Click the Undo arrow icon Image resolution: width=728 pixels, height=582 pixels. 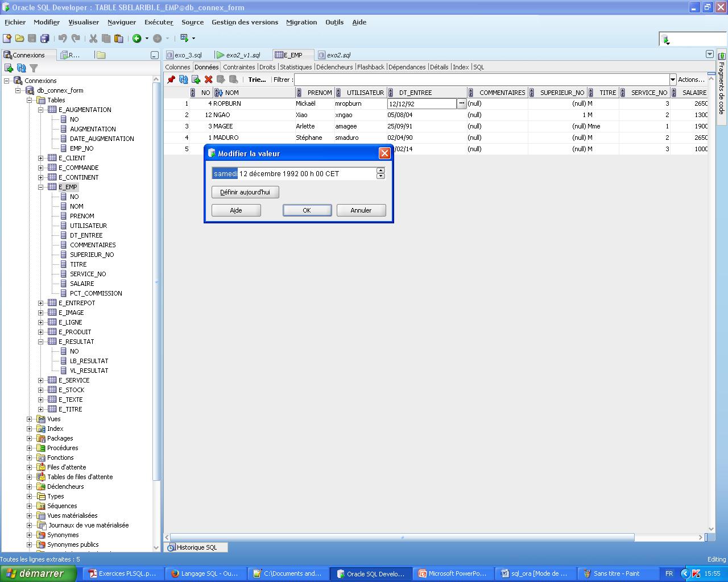pos(63,38)
